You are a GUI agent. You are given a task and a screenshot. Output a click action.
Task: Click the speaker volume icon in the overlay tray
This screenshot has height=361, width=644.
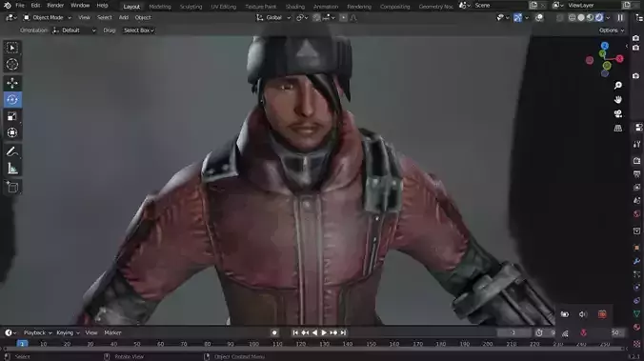pos(583,314)
